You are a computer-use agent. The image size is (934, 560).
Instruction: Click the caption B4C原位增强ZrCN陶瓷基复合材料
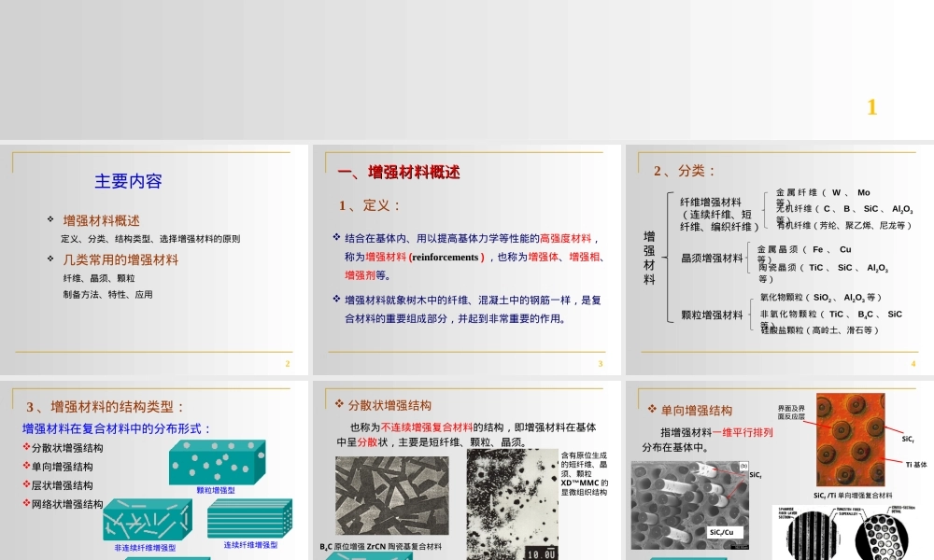coord(381,546)
